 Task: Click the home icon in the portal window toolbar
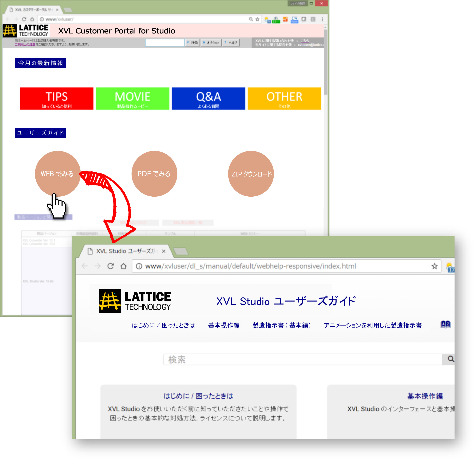[32, 19]
